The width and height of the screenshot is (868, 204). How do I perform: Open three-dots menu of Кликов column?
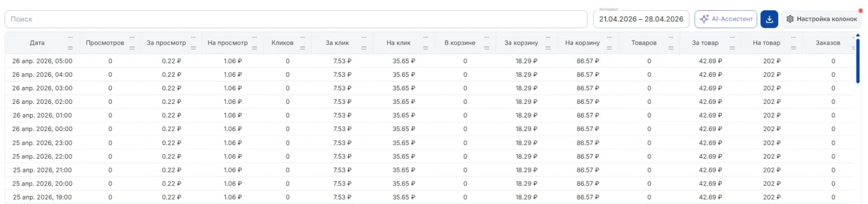coord(302,37)
